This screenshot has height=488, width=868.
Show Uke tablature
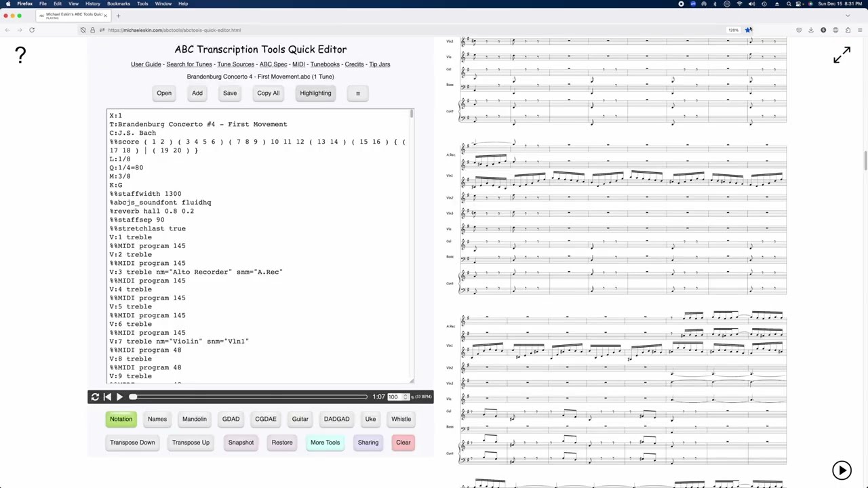pyautogui.click(x=370, y=419)
